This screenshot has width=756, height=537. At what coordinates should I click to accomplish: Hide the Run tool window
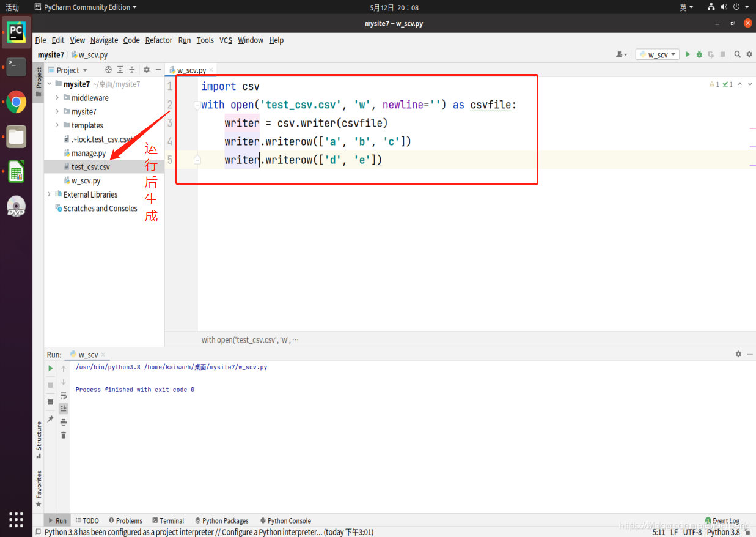pos(749,354)
